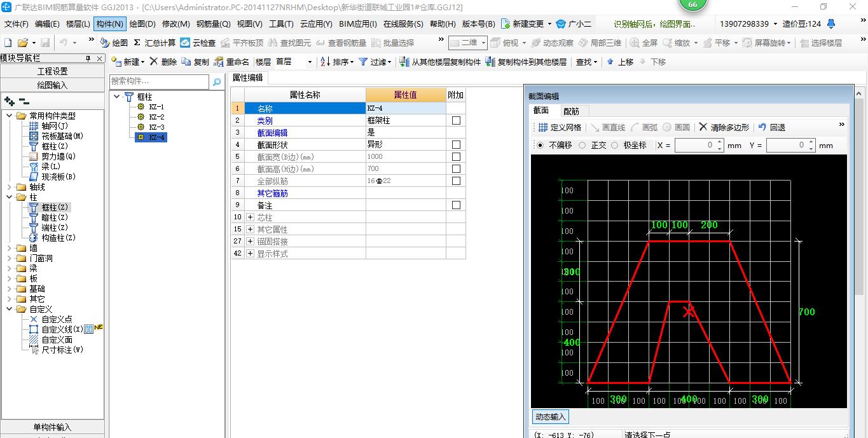Image resolution: width=868 pixels, height=438 pixels.
Task: Select the 不偏移 radio button
Action: (541, 145)
